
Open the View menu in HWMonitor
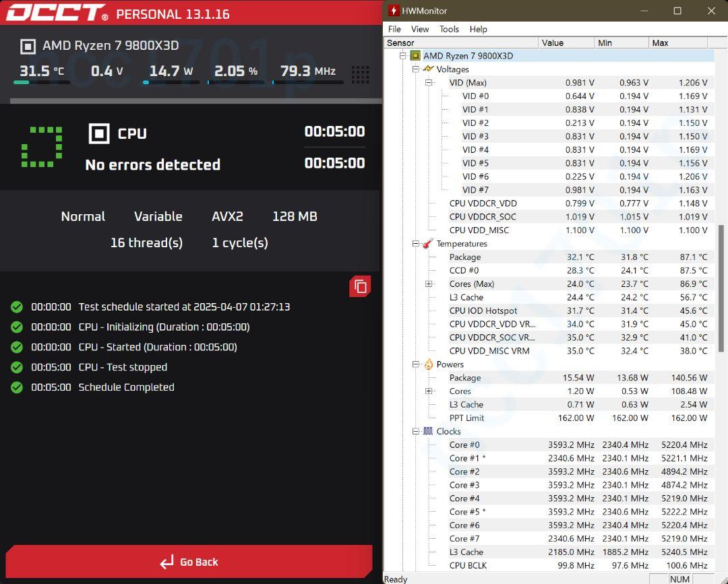click(420, 29)
